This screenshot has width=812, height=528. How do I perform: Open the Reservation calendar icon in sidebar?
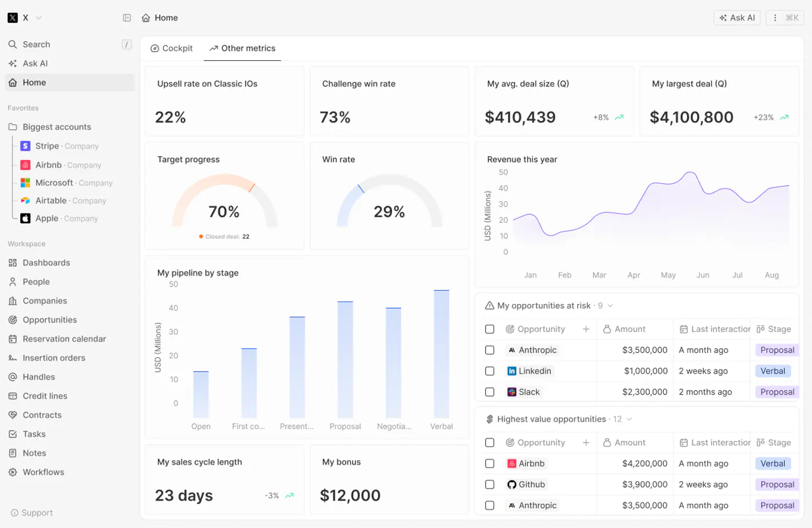click(x=13, y=339)
